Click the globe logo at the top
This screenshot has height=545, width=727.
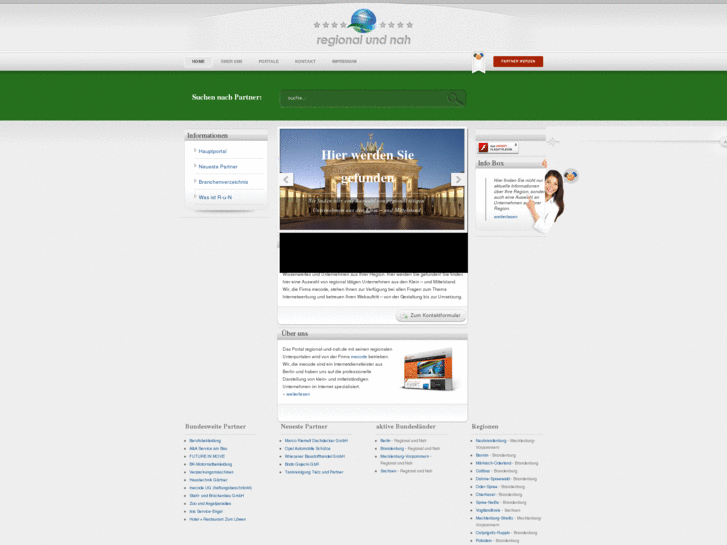coord(363,21)
